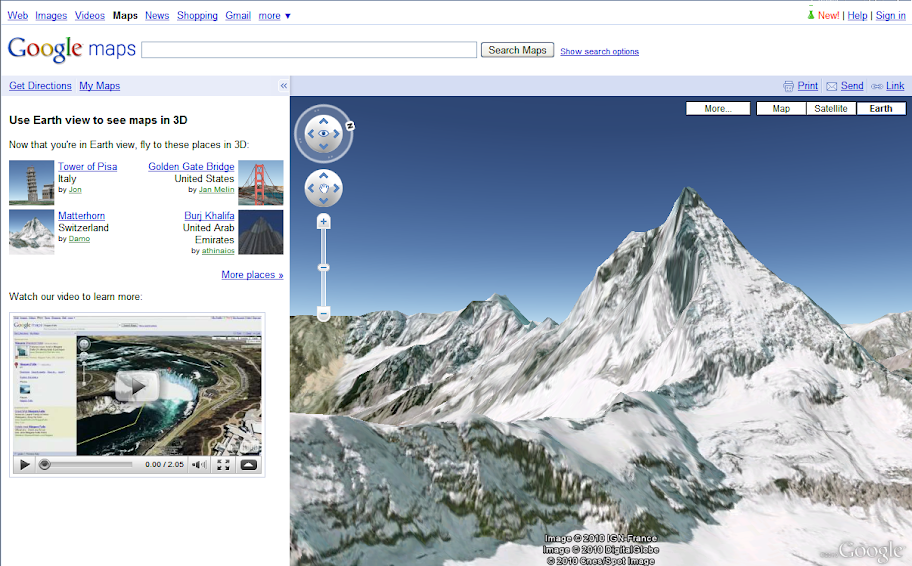Viewport: 912px width, 566px height.
Task: Open My Maps
Action: pos(99,86)
